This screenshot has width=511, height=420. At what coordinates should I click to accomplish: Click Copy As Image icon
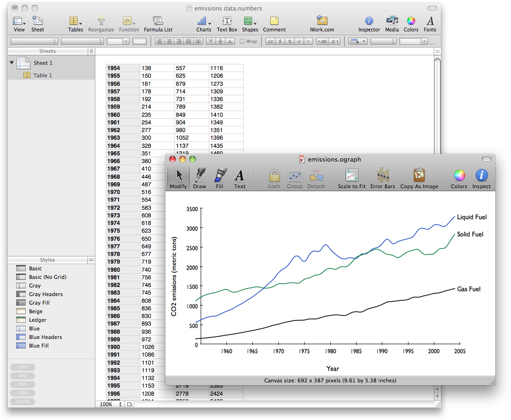419,175
